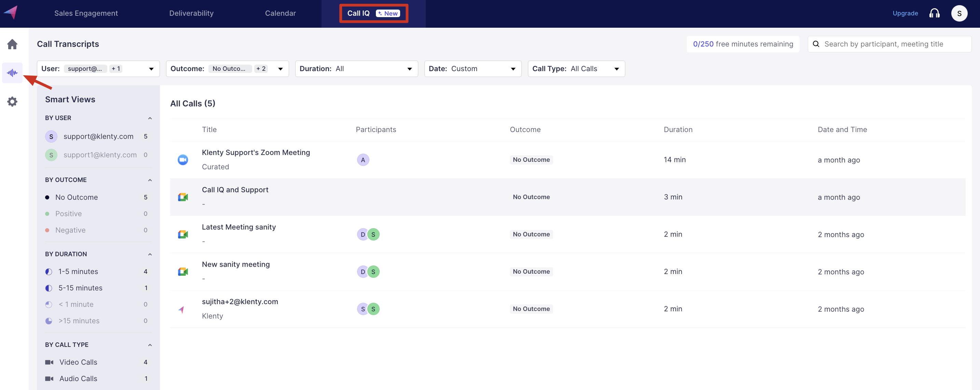
Task: Collapse the BY OUTCOME section
Action: click(150, 180)
